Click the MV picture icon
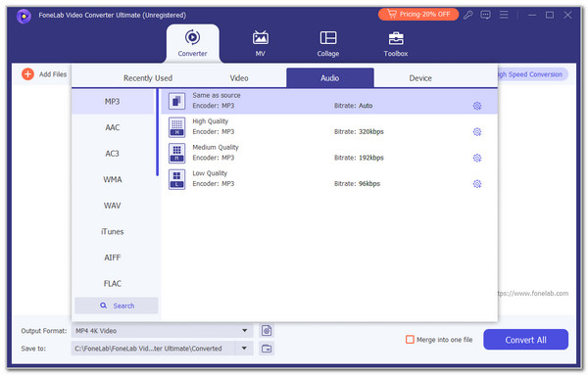The width and height of the screenshot is (588, 375). coord(261,38)
